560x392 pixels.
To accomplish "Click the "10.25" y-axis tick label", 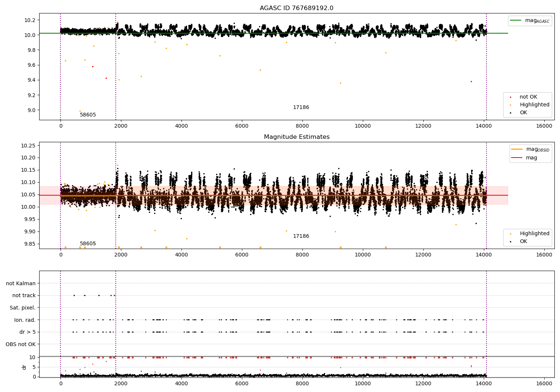I will (28, 146).
